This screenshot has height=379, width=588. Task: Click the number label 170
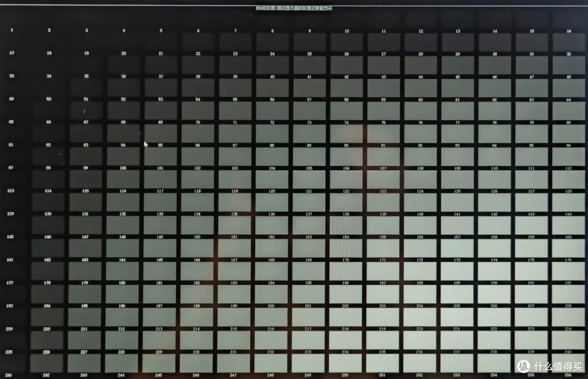click(346, 260)
